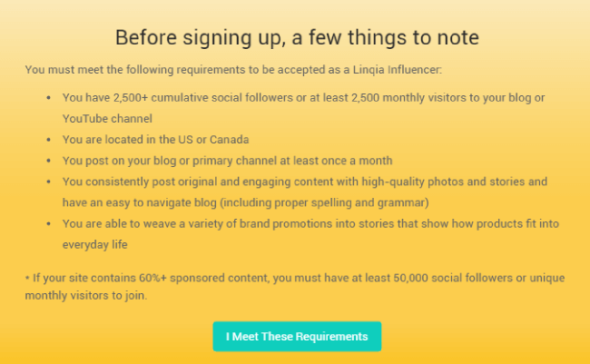Click the '2,500+ cumulative social followers' text
590x364 pixels.
pos(203,98)
